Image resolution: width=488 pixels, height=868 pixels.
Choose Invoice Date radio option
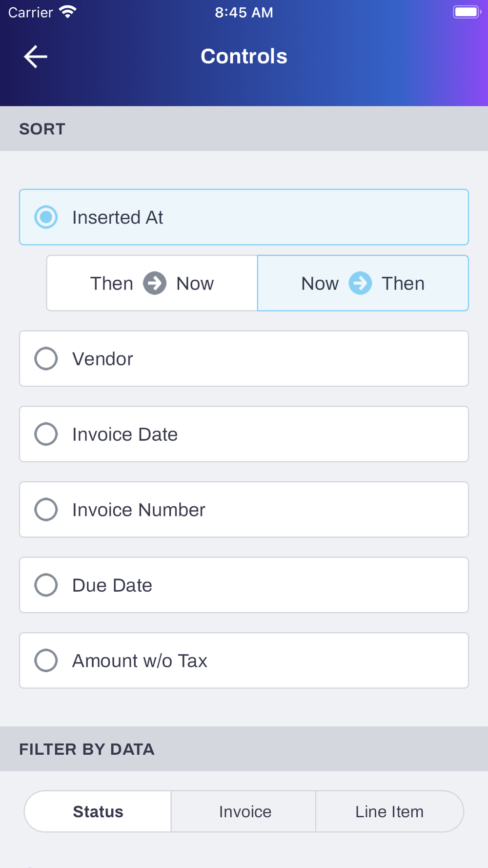[x=46, y=434]
